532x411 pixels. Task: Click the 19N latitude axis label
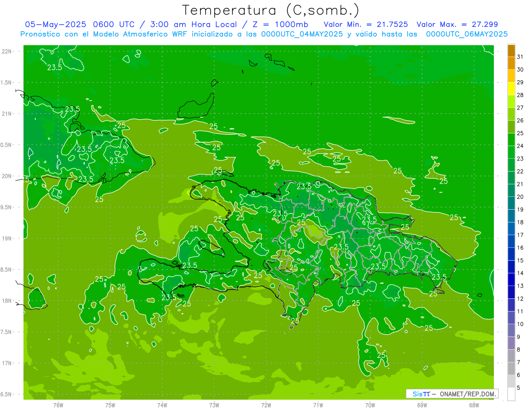(x=8, y=239)
